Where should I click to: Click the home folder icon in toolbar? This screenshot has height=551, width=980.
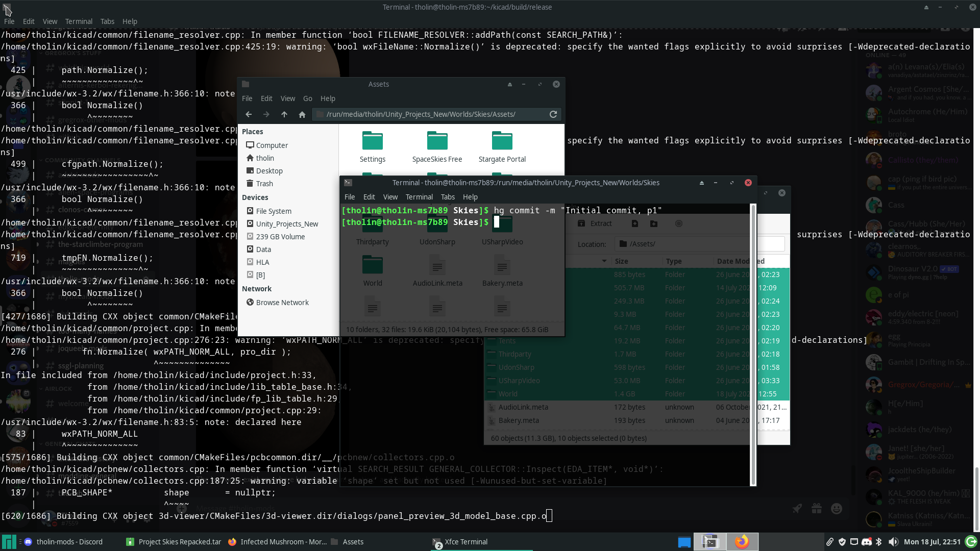[x=302, y=114]
